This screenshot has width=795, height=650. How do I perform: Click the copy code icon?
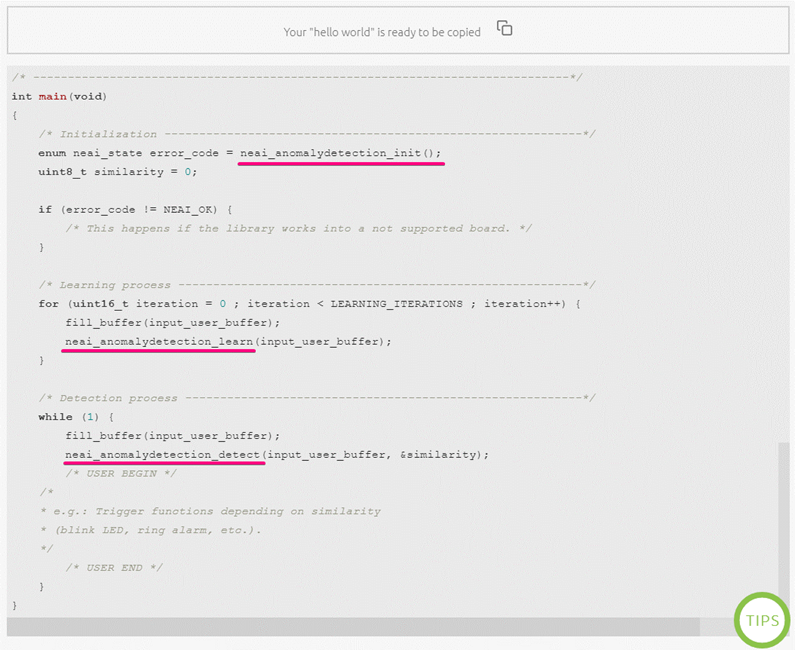click(504, 28)
